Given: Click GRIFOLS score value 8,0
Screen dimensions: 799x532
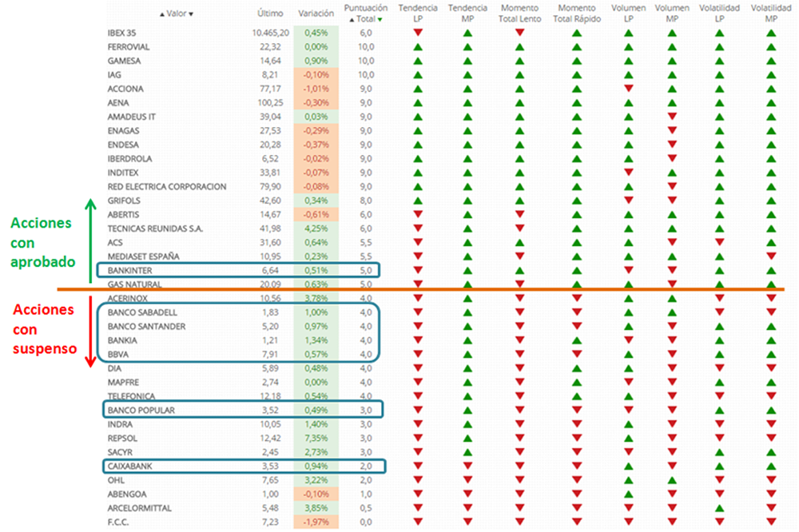Looking at the screenshot, I should tap(366, 200).
